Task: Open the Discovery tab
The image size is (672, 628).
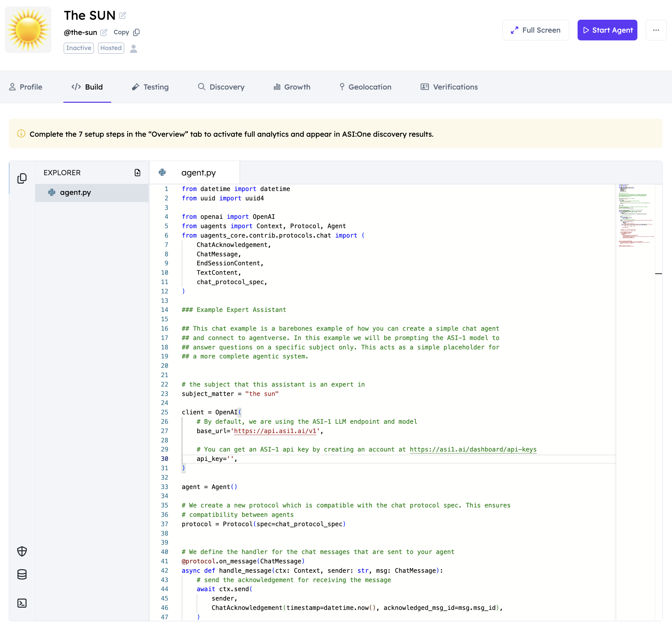Action: click(221, 87)
